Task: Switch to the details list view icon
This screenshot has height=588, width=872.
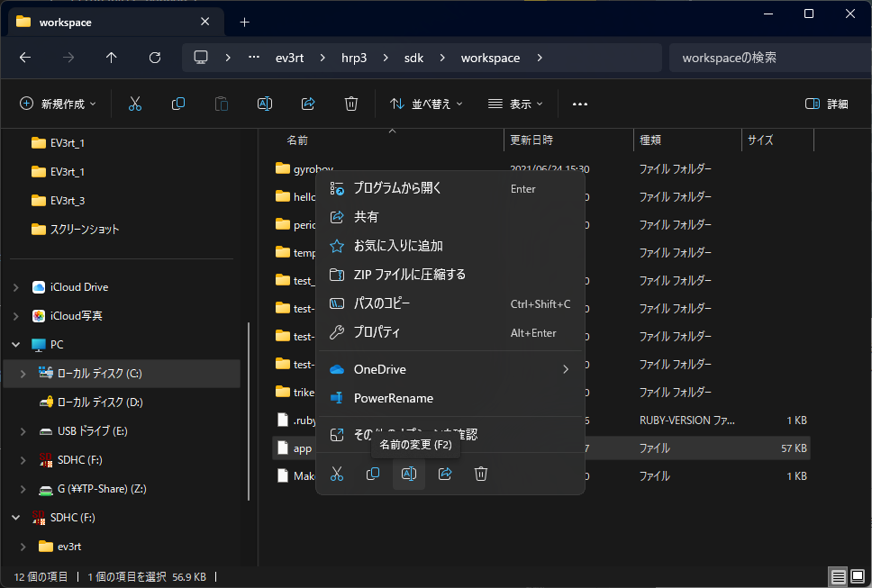Action: [x=838, y=576]
